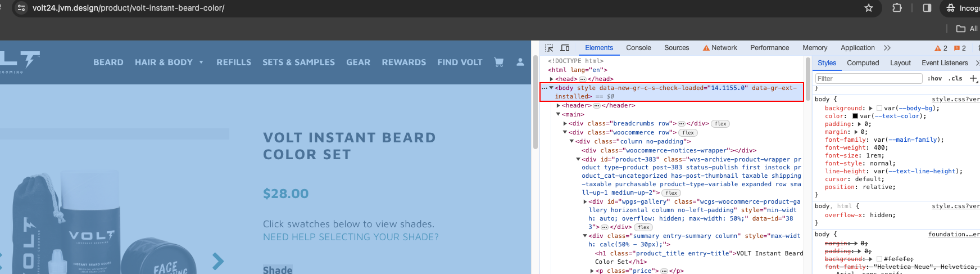Switch to the Layout tab
This screenshot has width=980, height=274.
pos(900,63)
